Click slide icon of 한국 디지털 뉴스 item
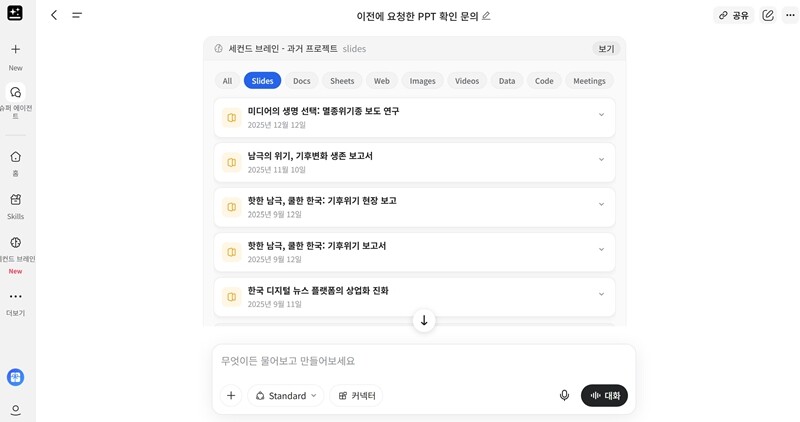Image resolution: width=800 pixels, height=422 pixels. pos(232,297)
